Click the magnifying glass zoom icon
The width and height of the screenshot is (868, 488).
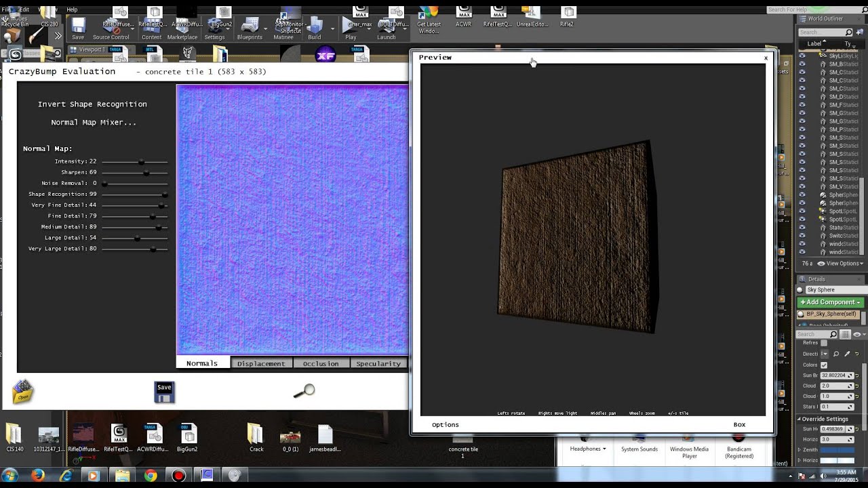tap(304, 391)
